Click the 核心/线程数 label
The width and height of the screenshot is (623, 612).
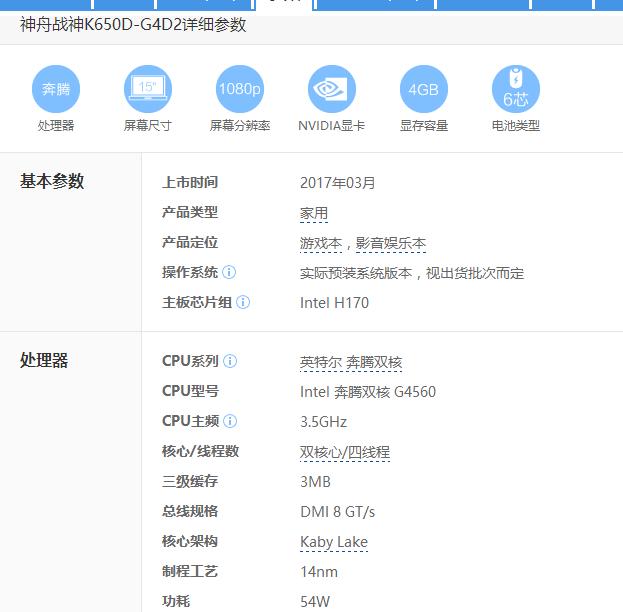pos(201,451)
